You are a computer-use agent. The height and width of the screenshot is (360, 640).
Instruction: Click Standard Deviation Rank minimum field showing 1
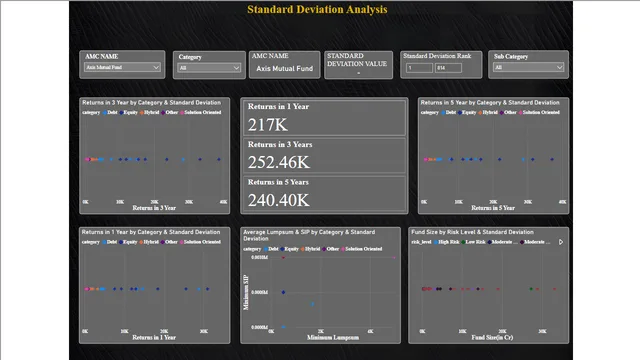(x=420, y=68)
